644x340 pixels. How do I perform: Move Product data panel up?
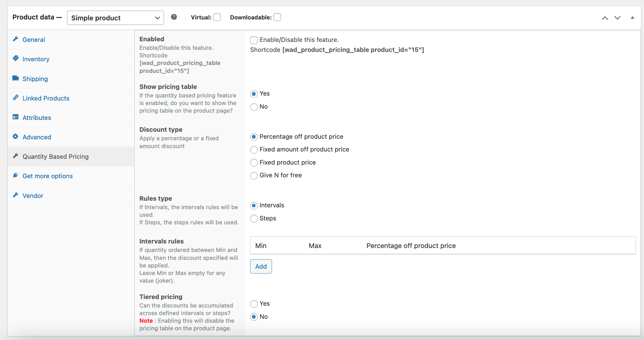tap(605, 18)
